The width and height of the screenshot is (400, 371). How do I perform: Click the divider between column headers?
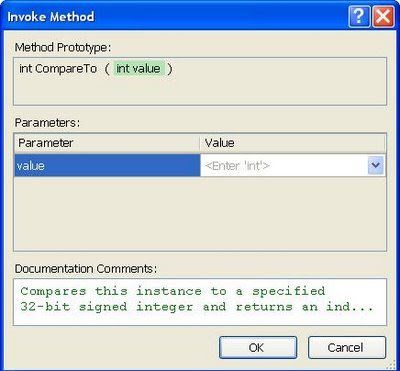pyautogui.click(x=200, y=143)
